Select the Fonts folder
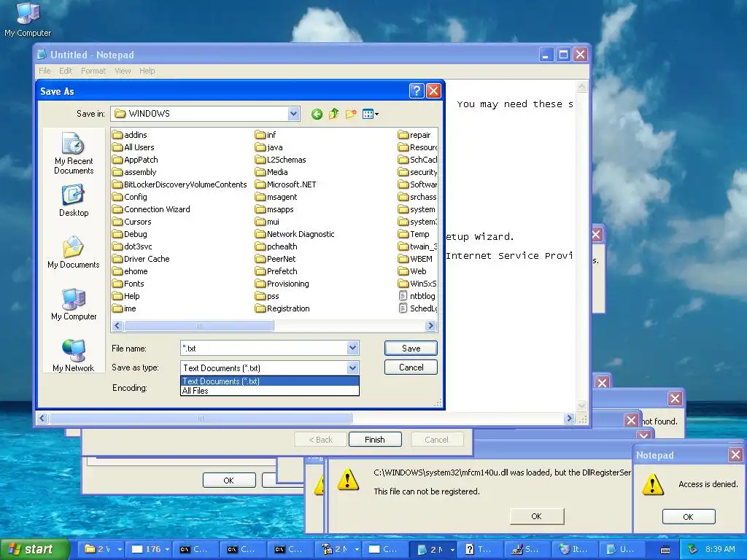 tap(128, 284)
